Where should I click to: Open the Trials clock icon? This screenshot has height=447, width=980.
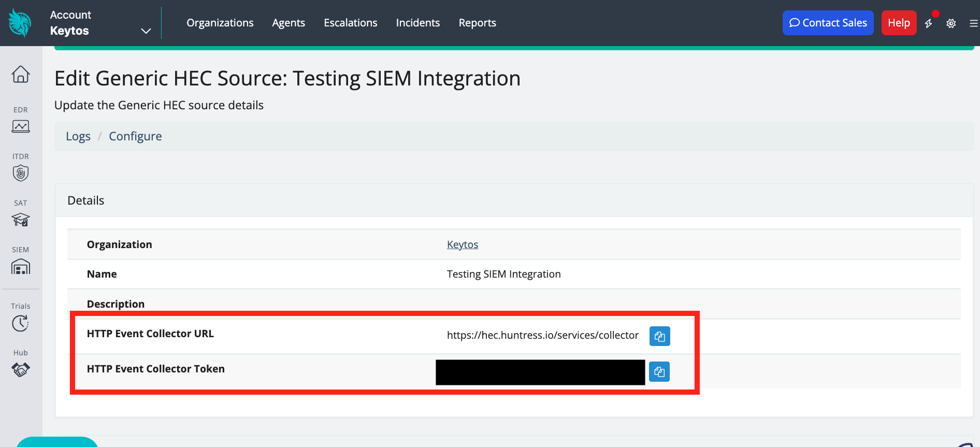click(21, 323)
